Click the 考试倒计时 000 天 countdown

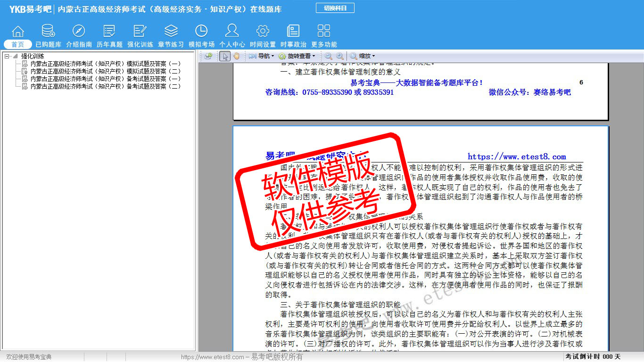(593, 357)
